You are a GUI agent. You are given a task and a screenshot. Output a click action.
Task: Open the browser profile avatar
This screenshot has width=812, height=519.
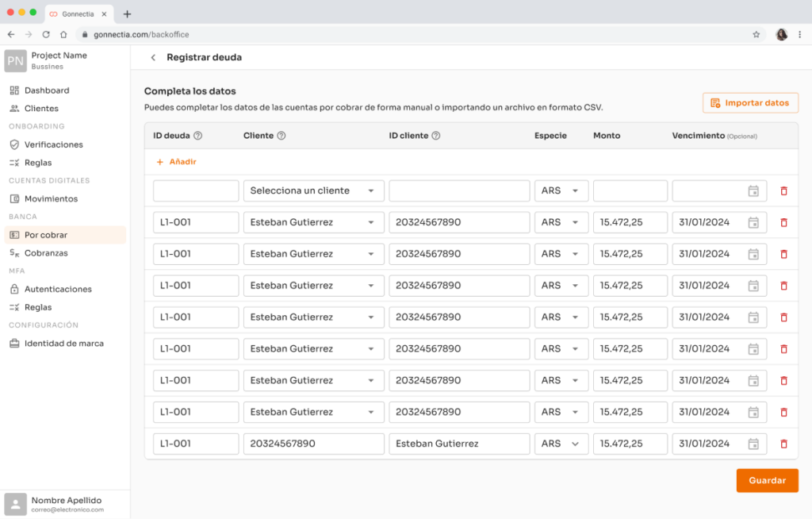pos(781,34)
